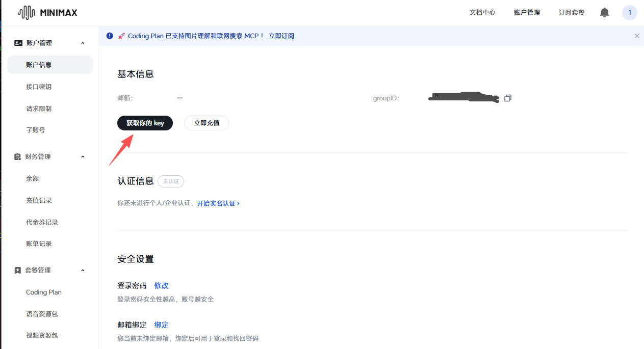
Task: Open the user avatar menu
Action: pos(629,12)
